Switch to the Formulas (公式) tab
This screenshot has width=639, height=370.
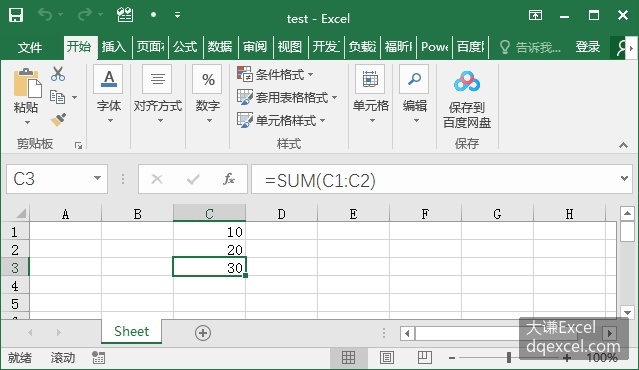[x=185, y=47]
